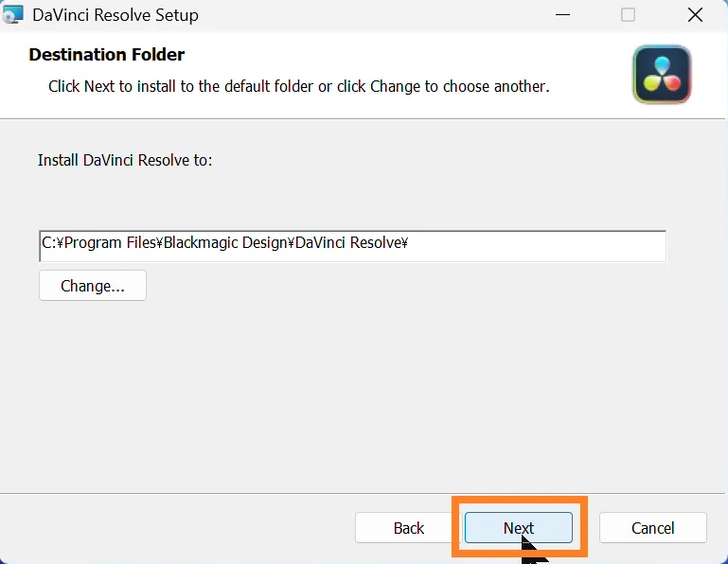Click the Next button
This screenshot has height=564, width=728.
518,527
